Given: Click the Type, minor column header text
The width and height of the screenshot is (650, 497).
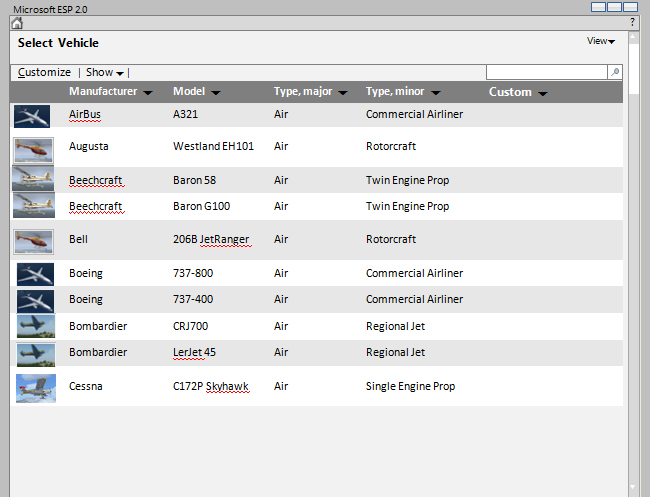Looking at the screenshot, I should [395, 92].
